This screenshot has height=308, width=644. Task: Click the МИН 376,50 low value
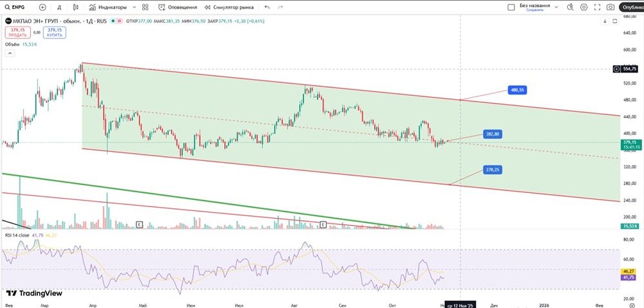pos(194,21)
